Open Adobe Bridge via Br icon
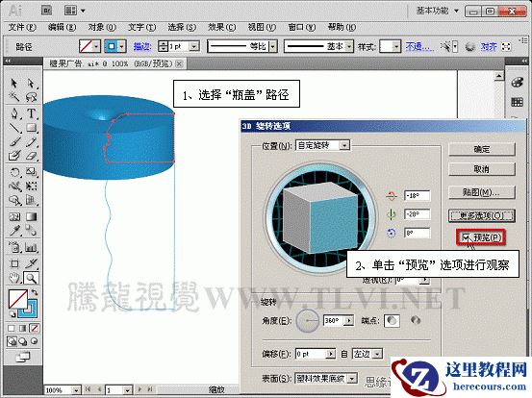 coord(47,11)
